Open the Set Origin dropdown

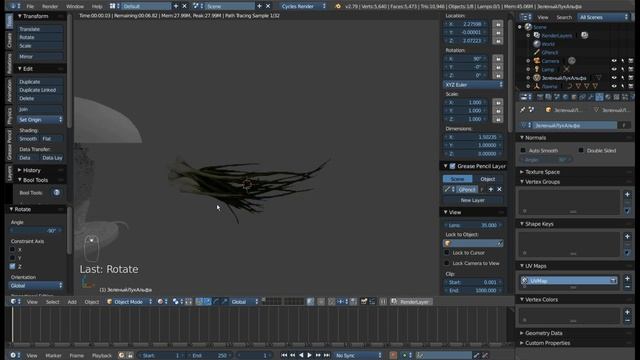point(40,120)
